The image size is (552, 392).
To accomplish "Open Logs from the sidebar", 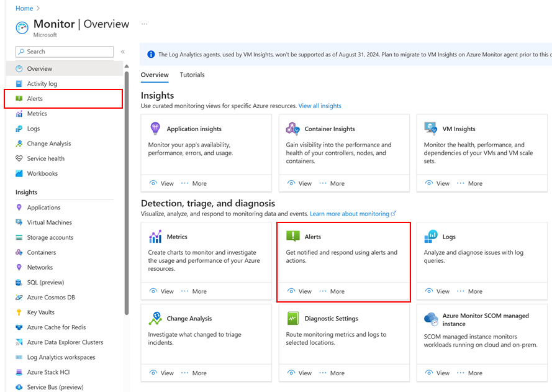I will tap(31, 128).
